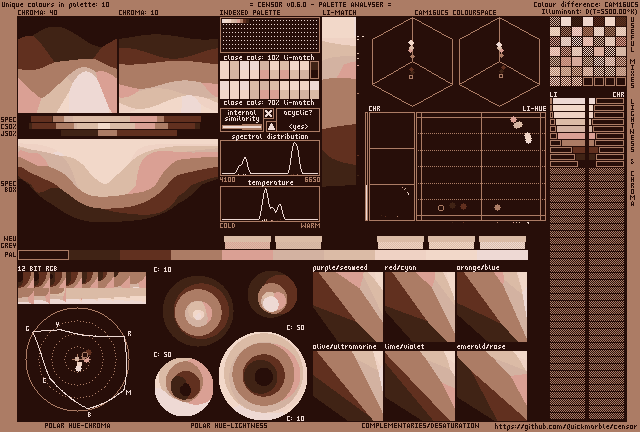Click the 'M' marker on polar chart
Viewport: 640px width, 432px height.
[x=129, y=392]
